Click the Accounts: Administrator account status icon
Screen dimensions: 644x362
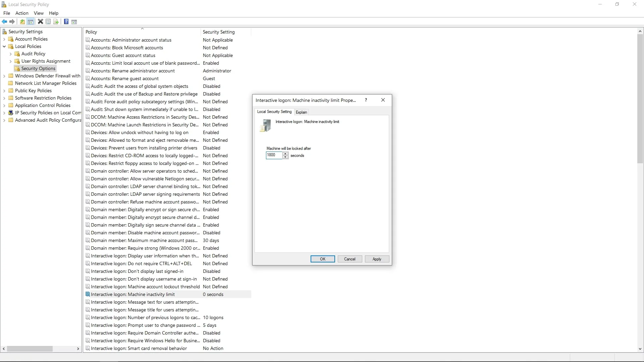tap(88, 40)
